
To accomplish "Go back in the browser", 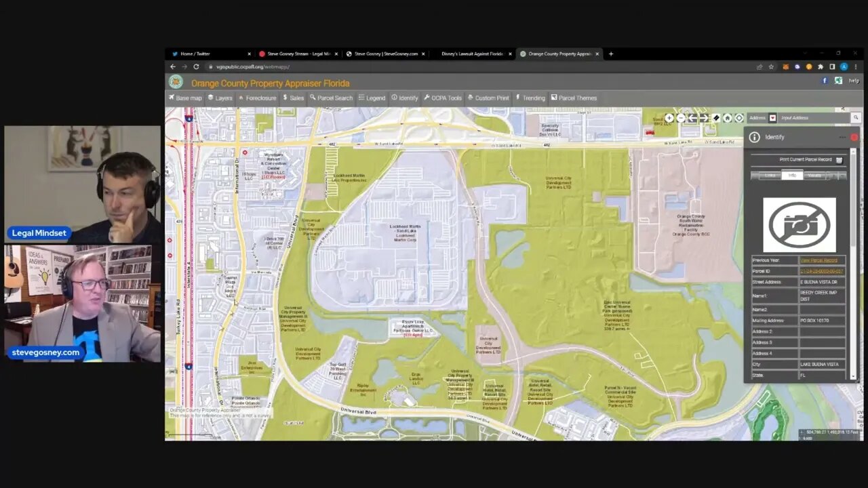I will [x=172, y=66].
